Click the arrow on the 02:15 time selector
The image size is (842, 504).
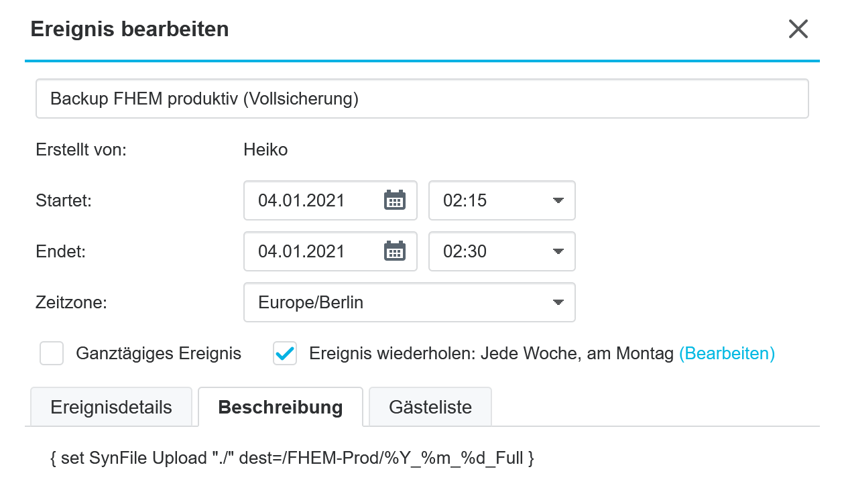(558, 200)
